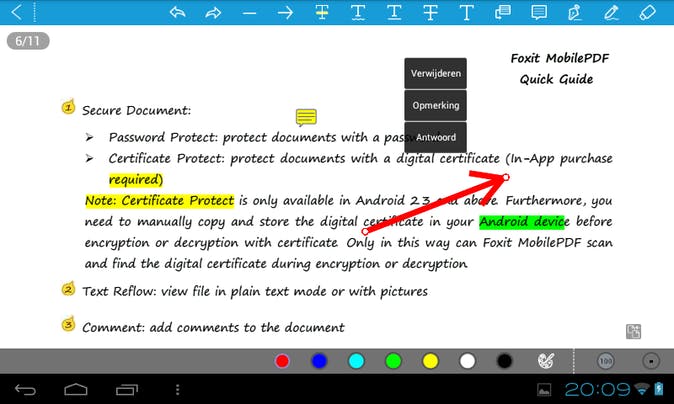
Task: Tap the gray icon at the page's bottom-right corner
Action: 633,331
